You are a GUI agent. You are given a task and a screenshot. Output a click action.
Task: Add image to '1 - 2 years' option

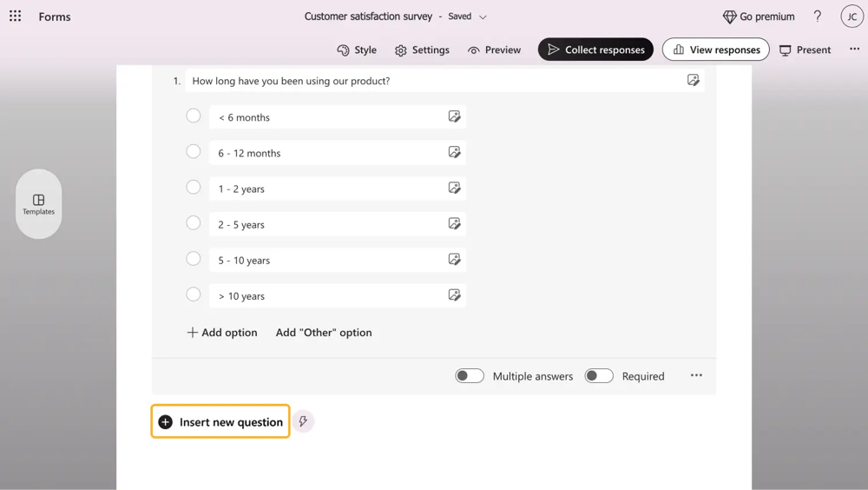[x=454, y=188]
